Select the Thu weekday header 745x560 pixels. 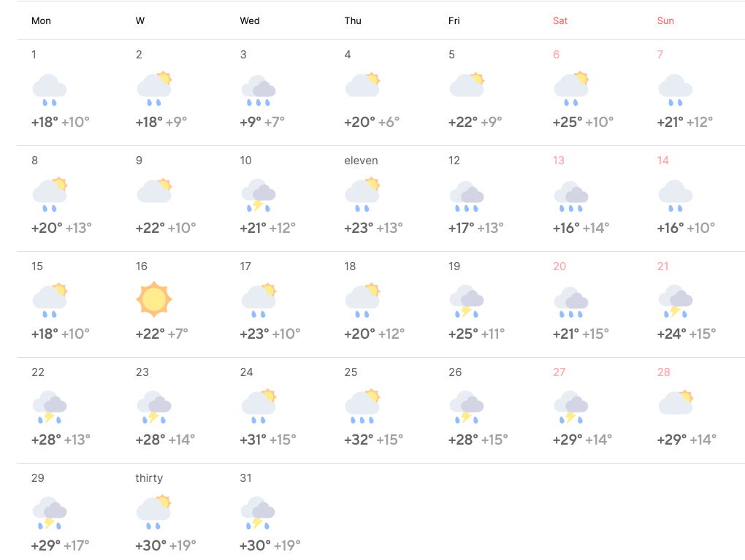coord(353,20)
